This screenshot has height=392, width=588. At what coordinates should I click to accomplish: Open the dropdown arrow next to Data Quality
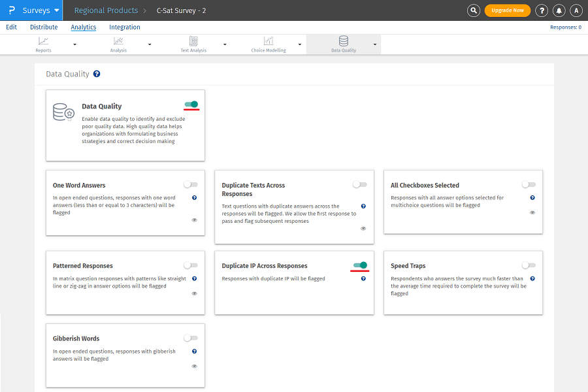tap(374, 44)
